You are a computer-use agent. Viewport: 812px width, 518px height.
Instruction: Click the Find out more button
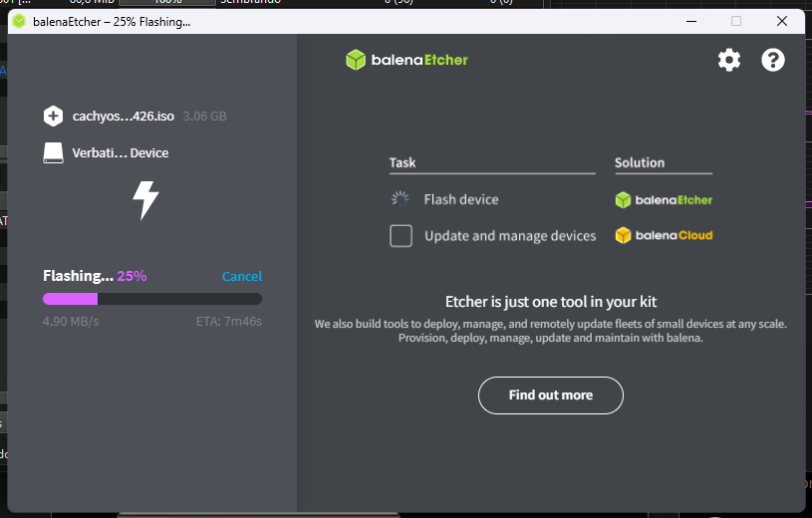tap(551, 395)
